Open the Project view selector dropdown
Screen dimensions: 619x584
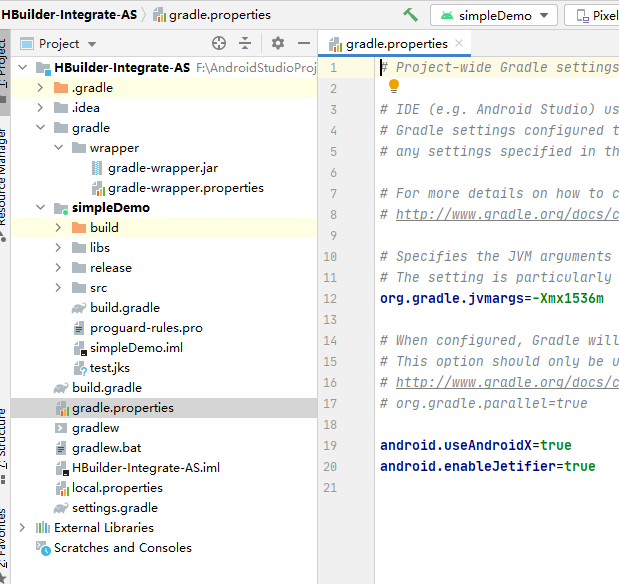[x=58, y=44]
